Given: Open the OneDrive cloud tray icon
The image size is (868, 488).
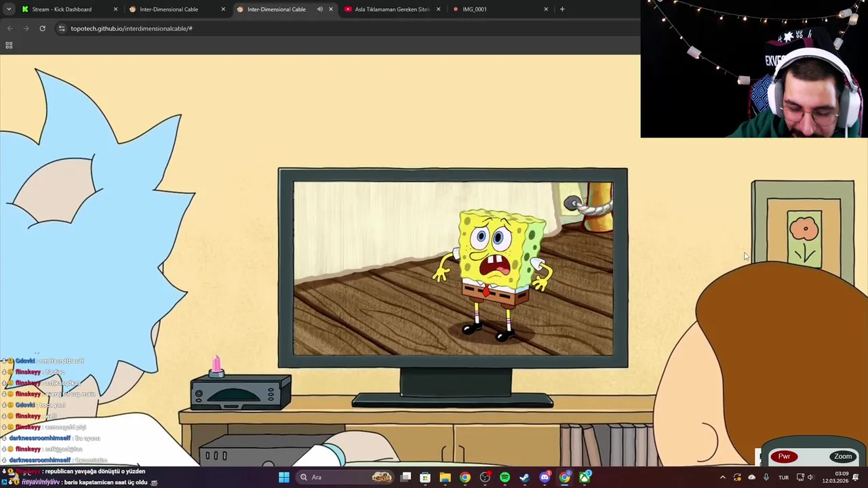Looking at the screenshot, I should (x=751, y=477).
